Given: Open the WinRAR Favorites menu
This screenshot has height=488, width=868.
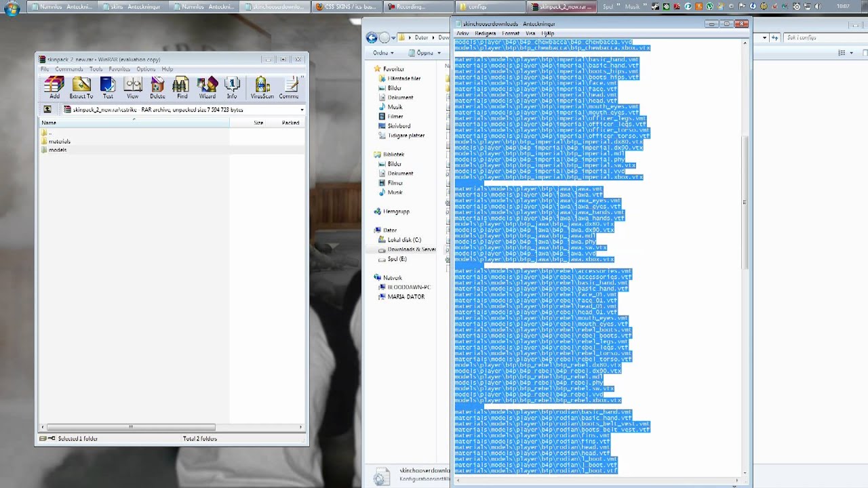Looking at the screenshot, I should pyautogui.click(x=119, y=69).
